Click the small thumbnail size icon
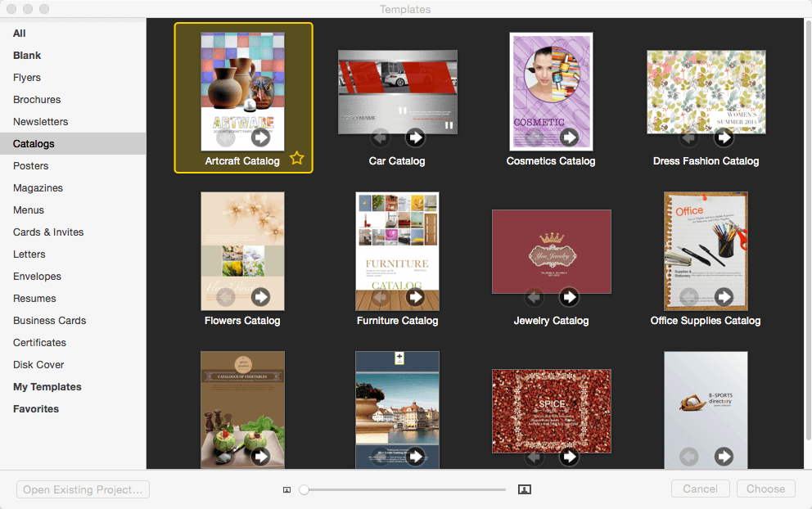The width and height of the screenshot is (812, 509). [286, 490]
